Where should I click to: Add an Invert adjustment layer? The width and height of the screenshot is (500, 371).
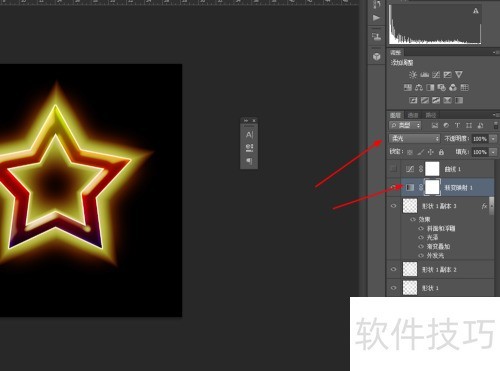413,100
